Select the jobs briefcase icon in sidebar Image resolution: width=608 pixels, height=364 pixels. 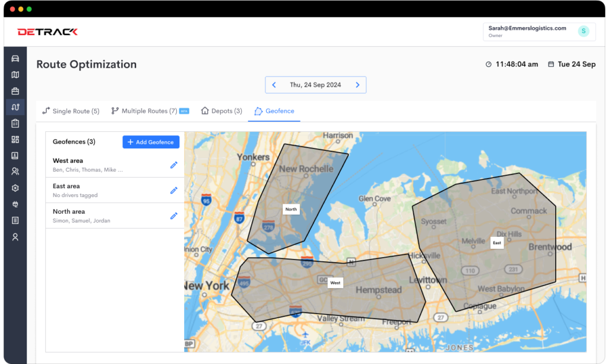point(15,90)
